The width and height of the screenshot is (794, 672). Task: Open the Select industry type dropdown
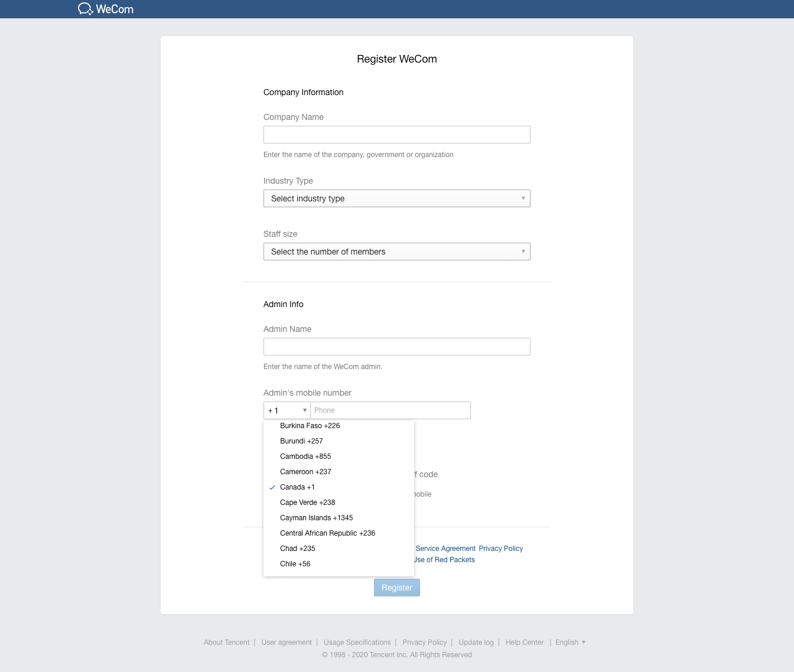[x=396, y=198]
